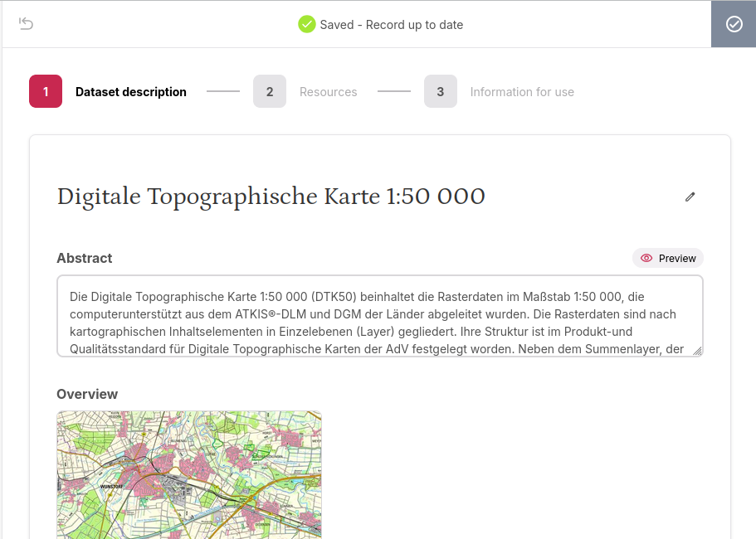
Task: Click the Overview heading label
Action: click(87, 394)
